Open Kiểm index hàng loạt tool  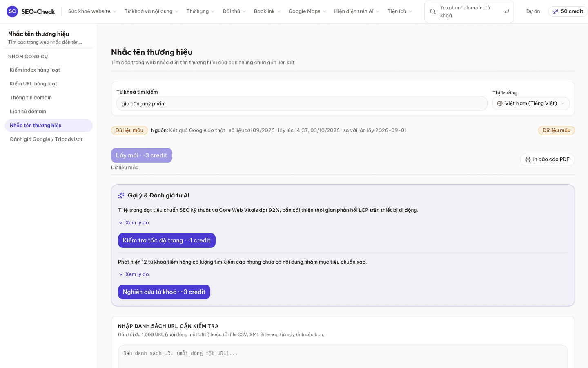pos(49,70)
